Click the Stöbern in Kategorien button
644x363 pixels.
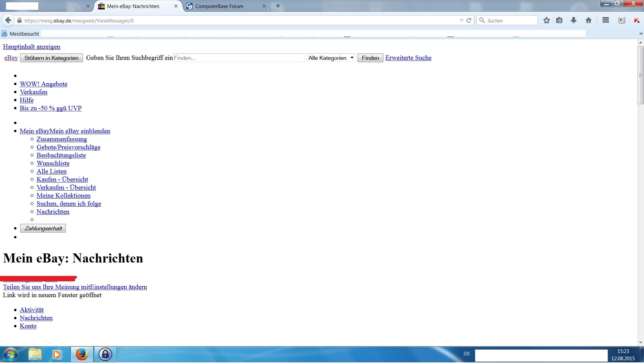click(51, 58)
